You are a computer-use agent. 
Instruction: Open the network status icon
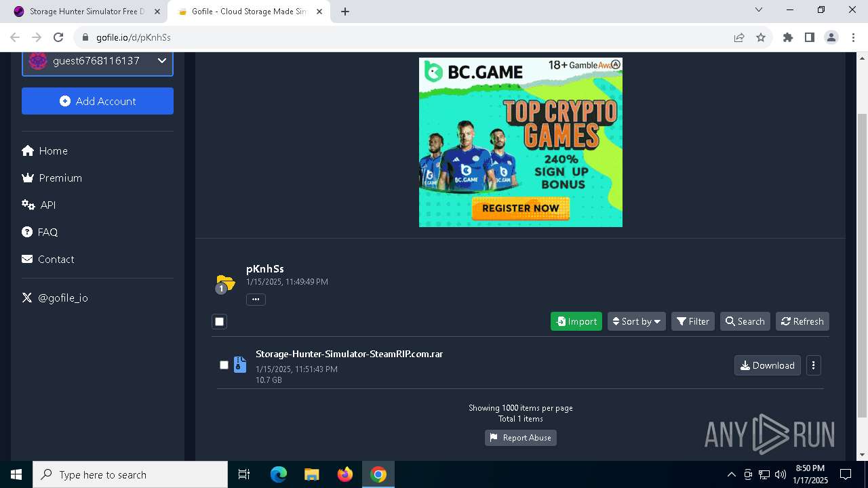point(764,474)
